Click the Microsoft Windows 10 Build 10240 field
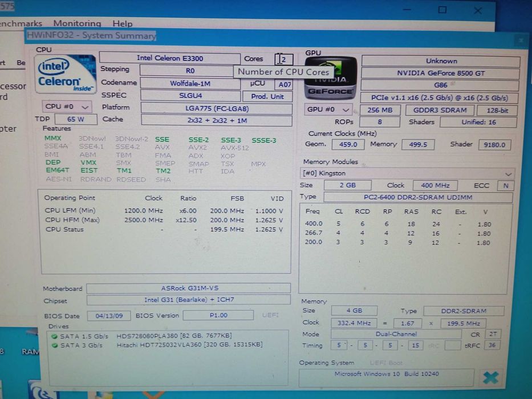The width and height of the screenshot is (532, 399). 386,377
